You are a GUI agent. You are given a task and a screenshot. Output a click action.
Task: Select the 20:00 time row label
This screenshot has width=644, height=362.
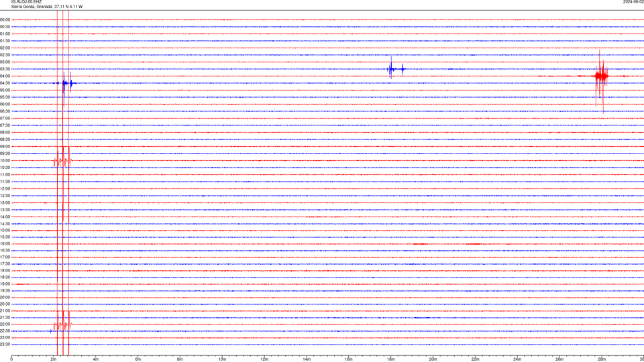pos(5,297)
